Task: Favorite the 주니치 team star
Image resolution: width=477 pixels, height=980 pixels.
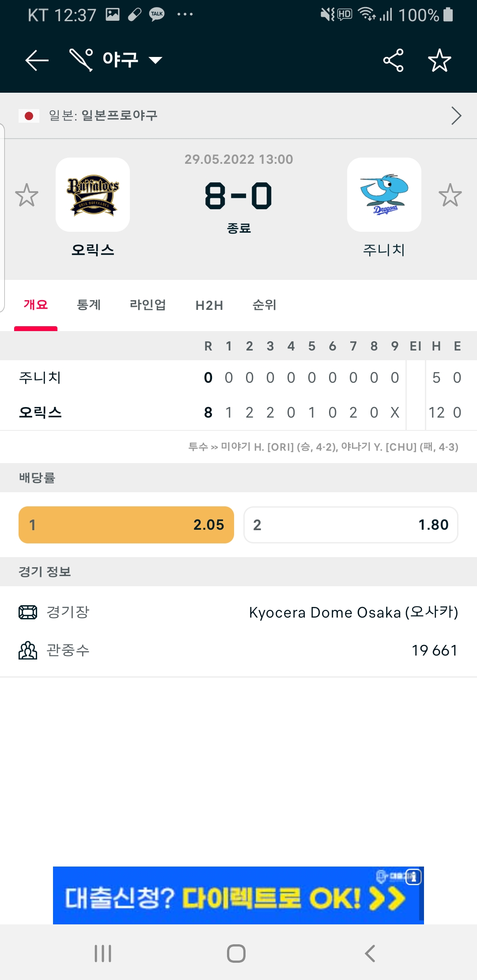Action: coord(450,195)
